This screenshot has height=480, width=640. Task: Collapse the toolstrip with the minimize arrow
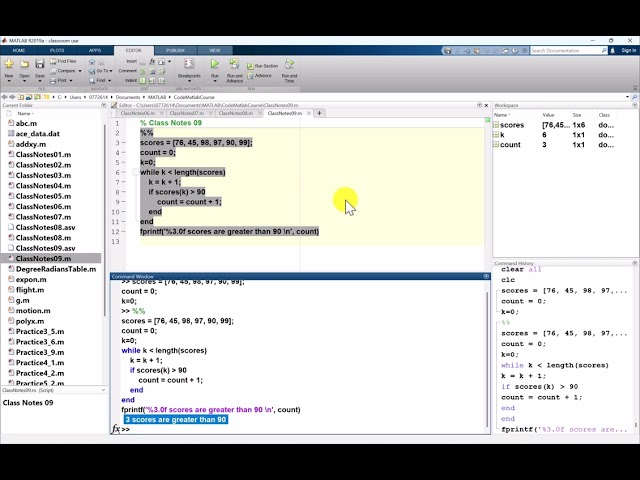[635, 88]
